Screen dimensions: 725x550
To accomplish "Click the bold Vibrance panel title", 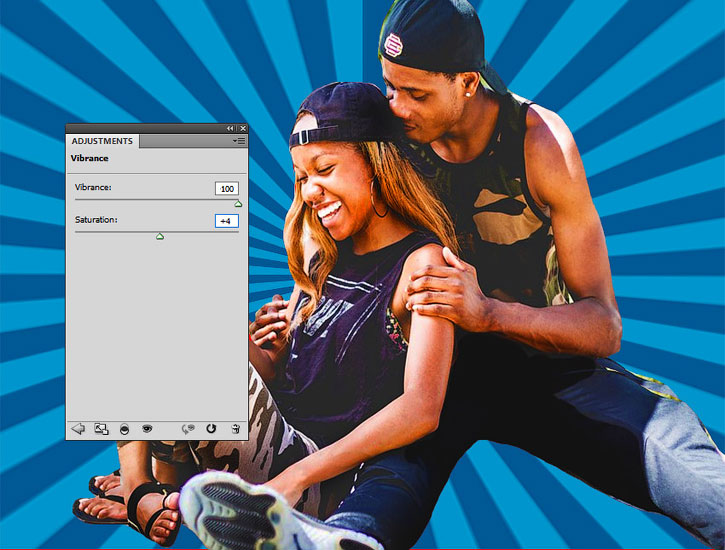I will pyautogui.click(x=90, y=158).
